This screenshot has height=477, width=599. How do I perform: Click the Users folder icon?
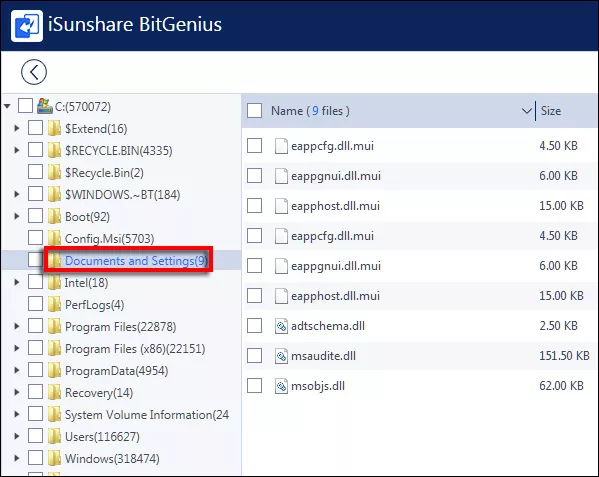[54, 437]
